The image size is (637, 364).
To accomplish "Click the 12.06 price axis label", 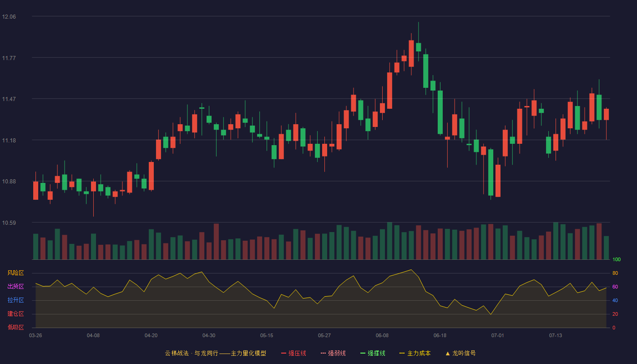I will [9, 17].
